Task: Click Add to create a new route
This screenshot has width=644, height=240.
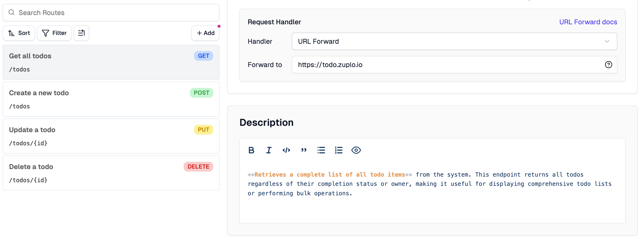Action: [x=205, y=33]
